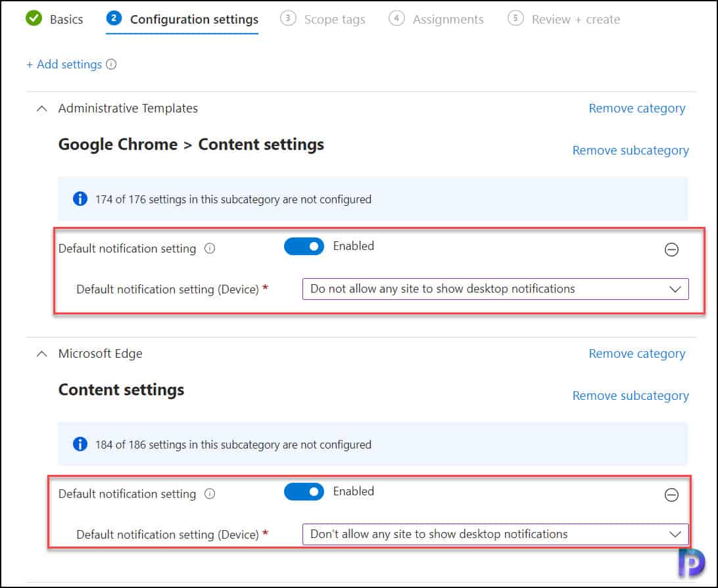Open the Assignments step
The image size is (718, 588).
[436, 19]
